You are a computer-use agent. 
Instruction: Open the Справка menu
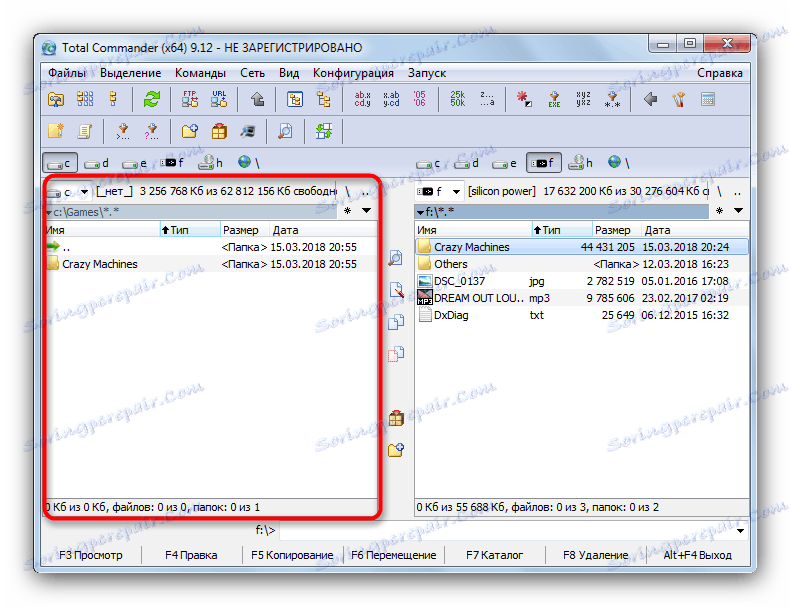click(720, 73)
